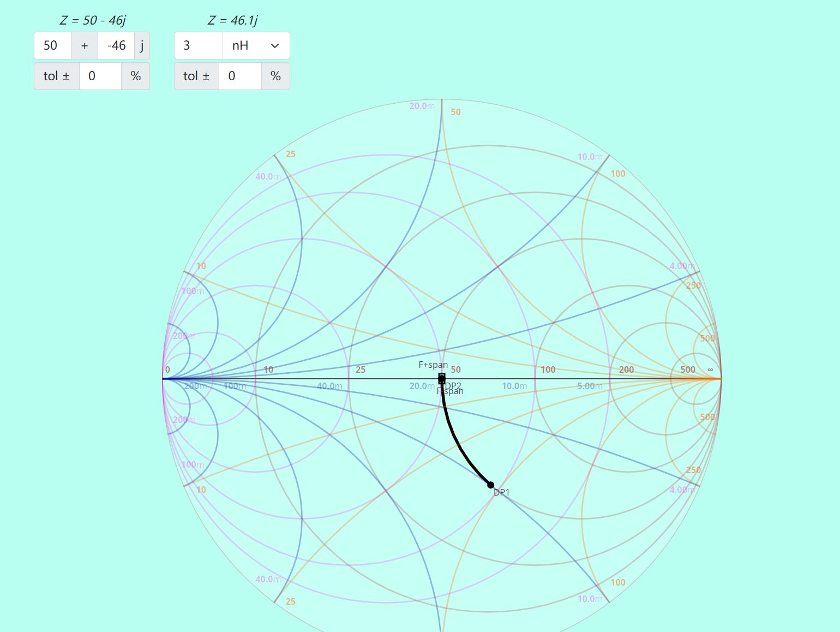Click the DP2 marker at chart center

coord(442,379)
